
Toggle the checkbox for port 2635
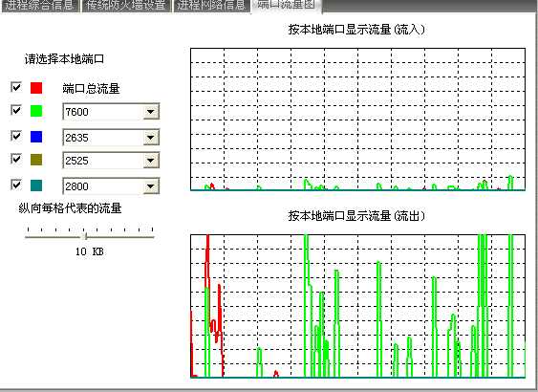click(16, 136)
